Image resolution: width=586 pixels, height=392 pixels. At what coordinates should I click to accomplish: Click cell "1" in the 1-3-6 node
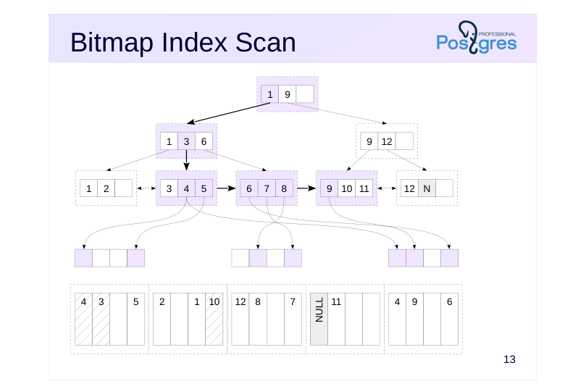(x=169, y=141)
